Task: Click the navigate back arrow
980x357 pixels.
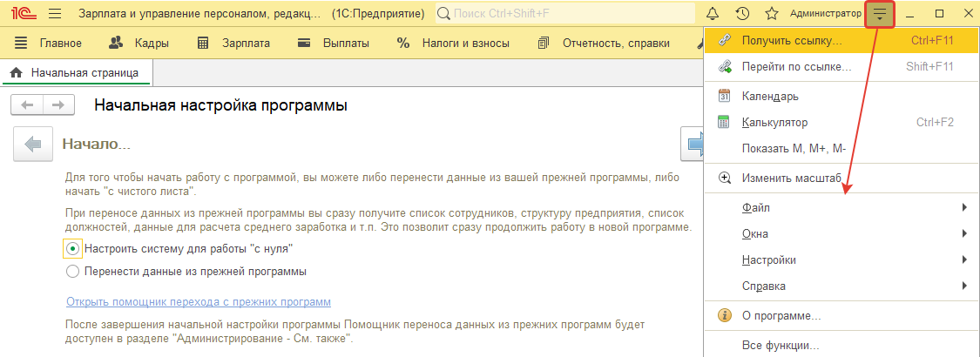Action: tap(27, 105)
